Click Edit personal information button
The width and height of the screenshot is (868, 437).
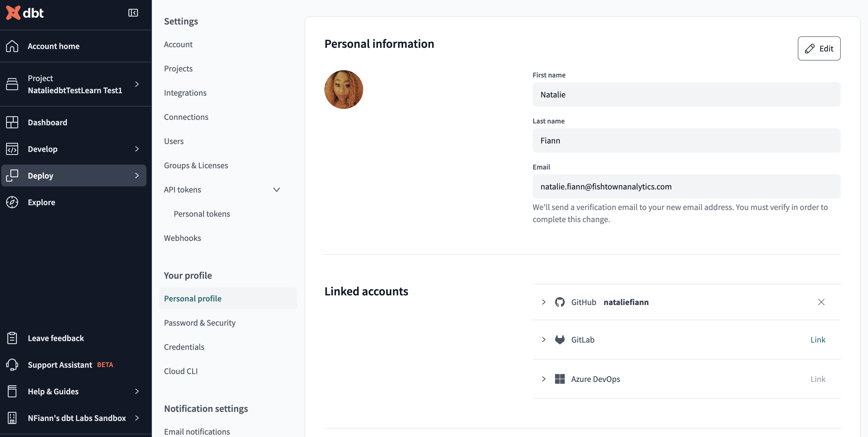coord(819,48)
